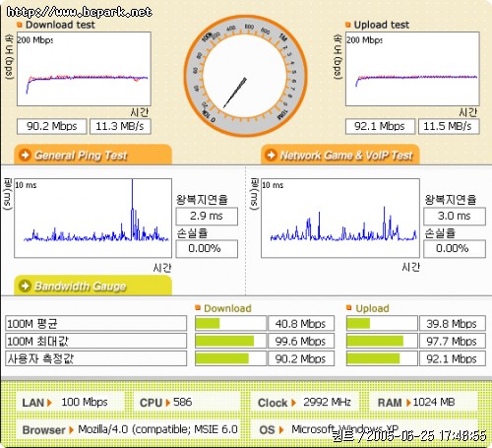Viewport: 492px width, 448px height.
Task: Click the 100M 평균 row label
Action: (95, 324)
